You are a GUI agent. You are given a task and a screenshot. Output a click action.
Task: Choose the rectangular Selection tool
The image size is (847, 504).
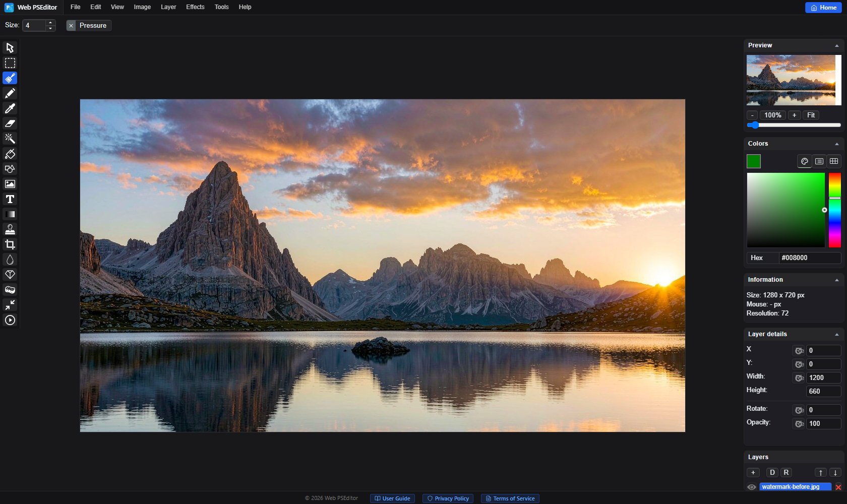click(x=10, y=63)
